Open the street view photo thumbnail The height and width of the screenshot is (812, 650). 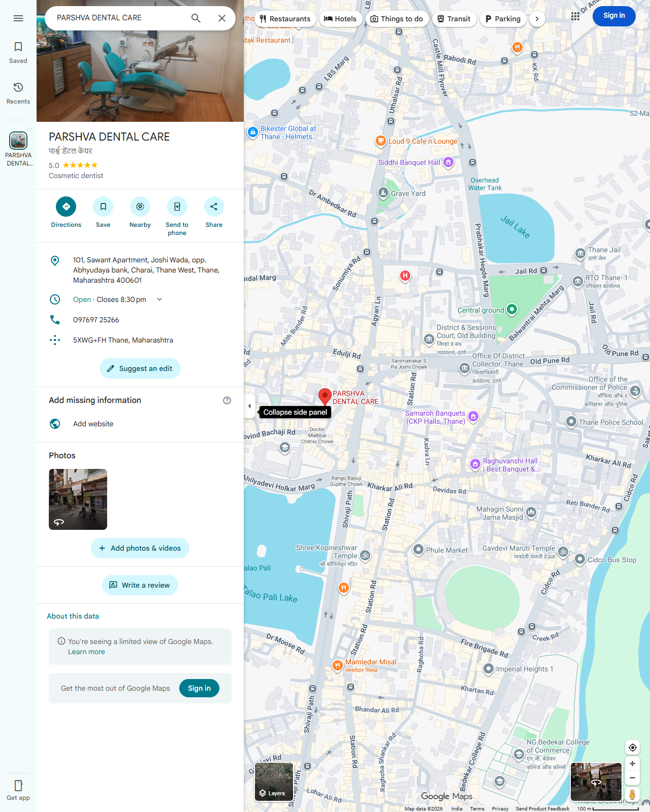point(78,499)
